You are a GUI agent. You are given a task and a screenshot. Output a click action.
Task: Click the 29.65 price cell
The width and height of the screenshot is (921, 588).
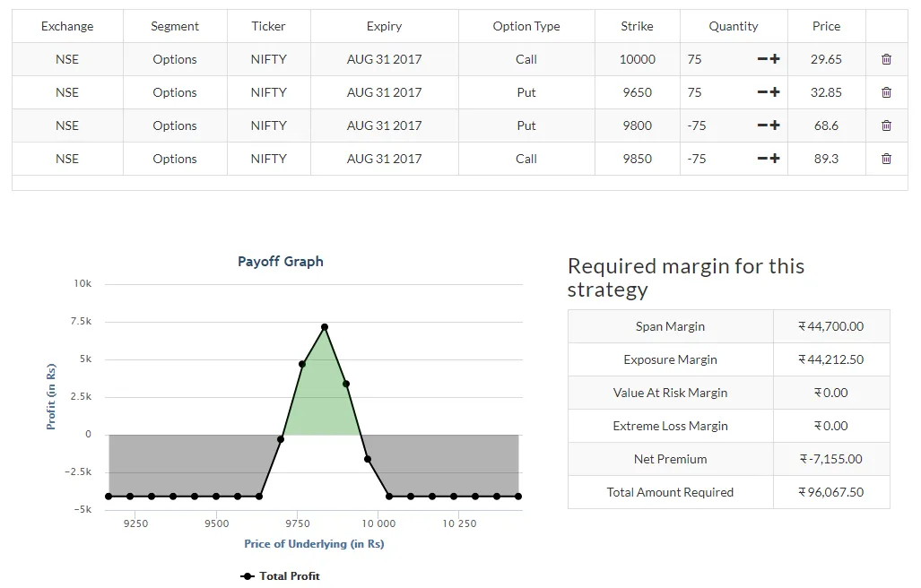point(825,59)
